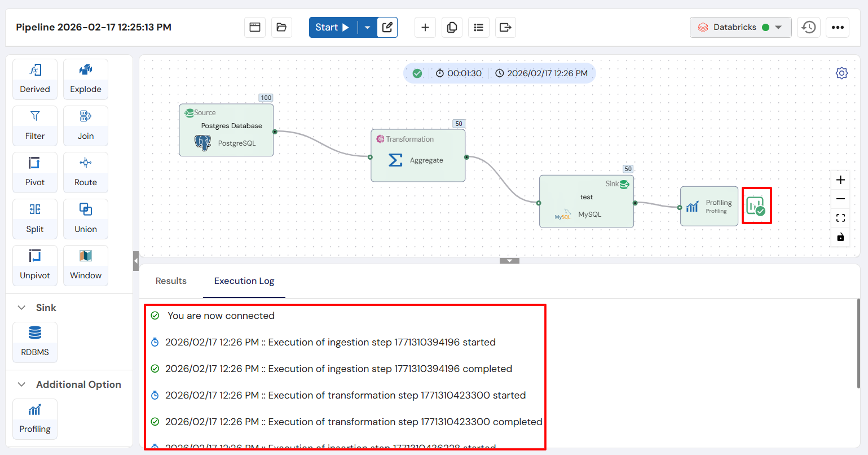Start the pipeline execution
Viewport: 868px width, 455px height.
point(332,27)
